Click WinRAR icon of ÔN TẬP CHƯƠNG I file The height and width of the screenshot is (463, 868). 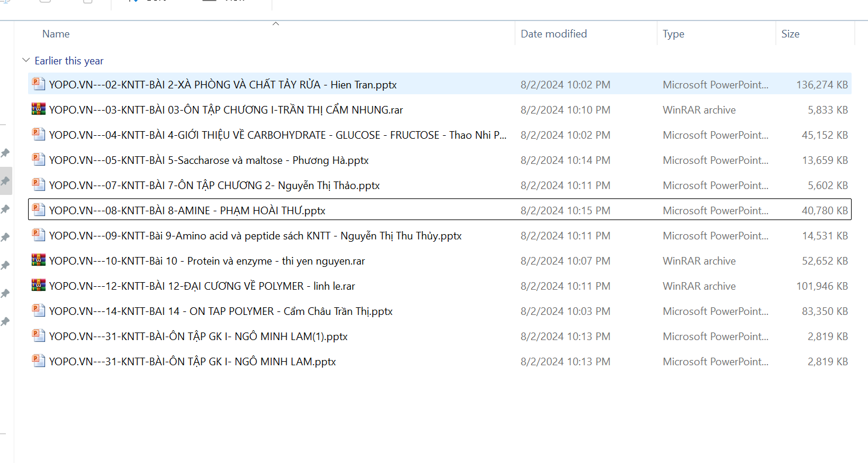coord(39,109)
